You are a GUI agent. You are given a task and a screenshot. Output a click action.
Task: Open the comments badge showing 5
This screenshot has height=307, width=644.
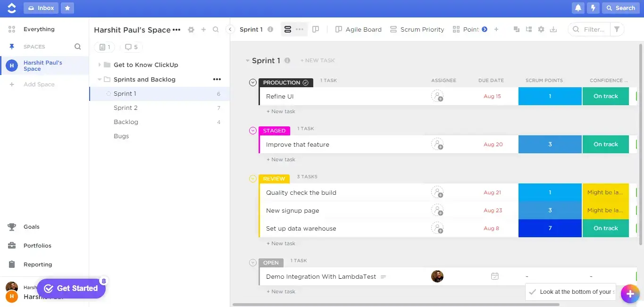[x=131, y=47]
